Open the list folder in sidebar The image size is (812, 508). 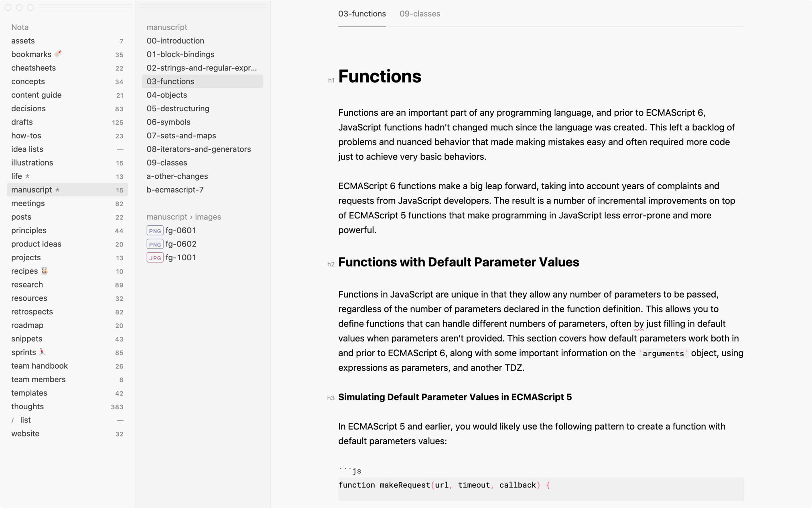[x=67, y=420]
